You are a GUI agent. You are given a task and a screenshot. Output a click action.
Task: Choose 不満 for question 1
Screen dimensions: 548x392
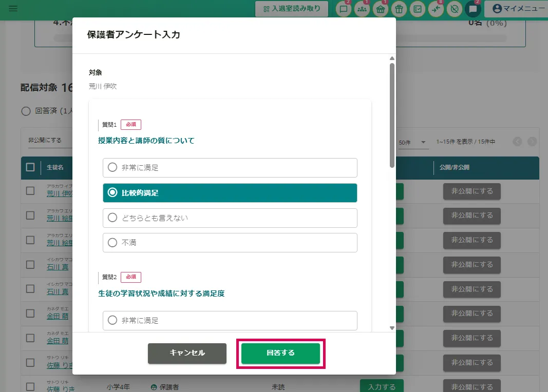coord(230,243)
